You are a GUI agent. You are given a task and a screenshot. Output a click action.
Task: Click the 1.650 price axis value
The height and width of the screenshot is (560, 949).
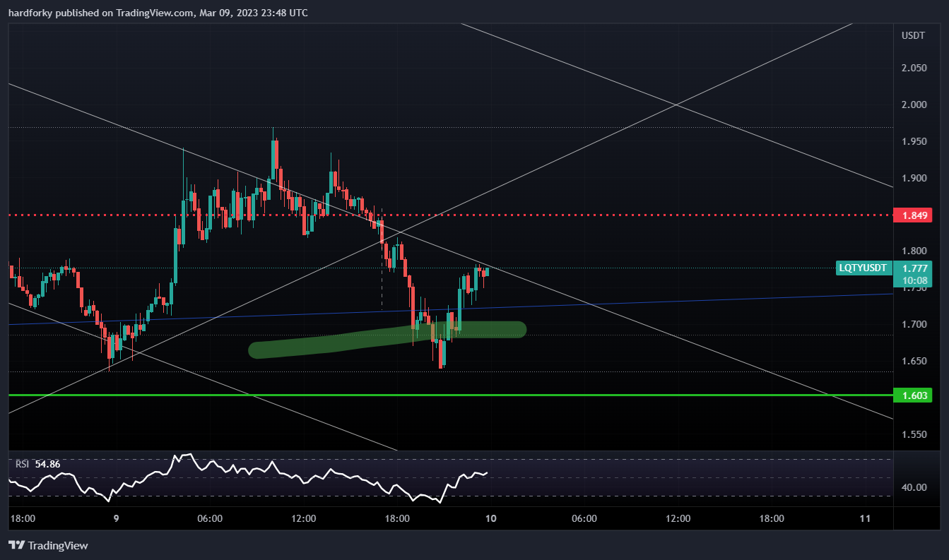point(914,361)
